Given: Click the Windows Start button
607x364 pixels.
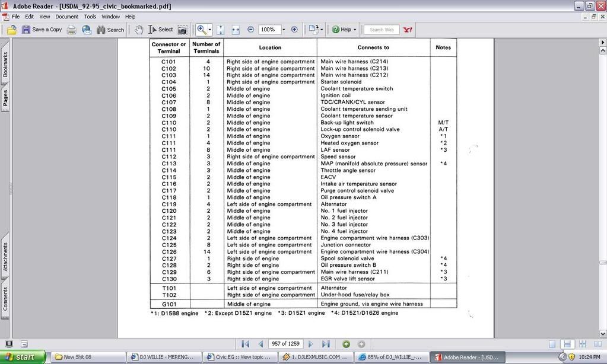Looking at the screenshot, I should (x=23, y=357).
